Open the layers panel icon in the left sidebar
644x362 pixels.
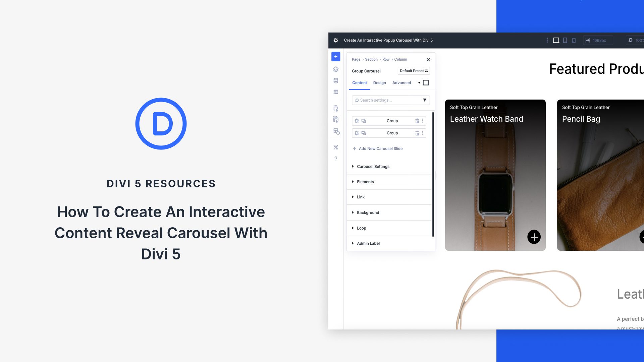coord(335,69)
